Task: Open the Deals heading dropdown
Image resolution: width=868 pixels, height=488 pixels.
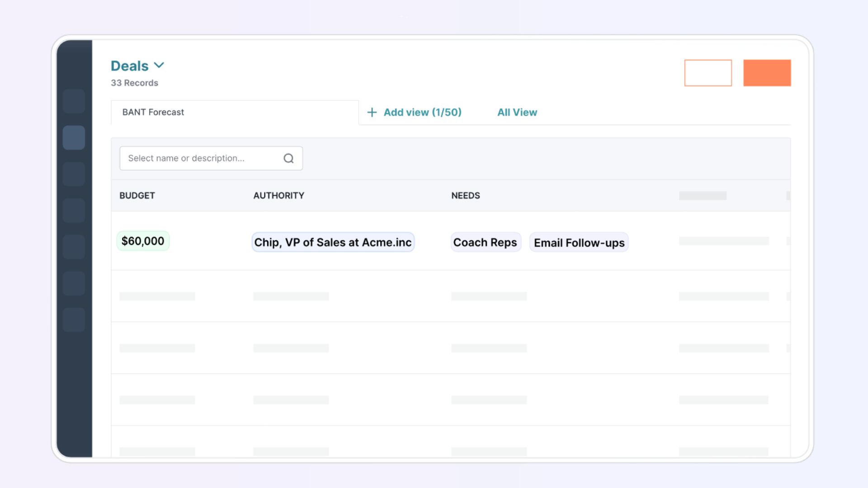Action: pyautogui.click(x=130, y=66)
